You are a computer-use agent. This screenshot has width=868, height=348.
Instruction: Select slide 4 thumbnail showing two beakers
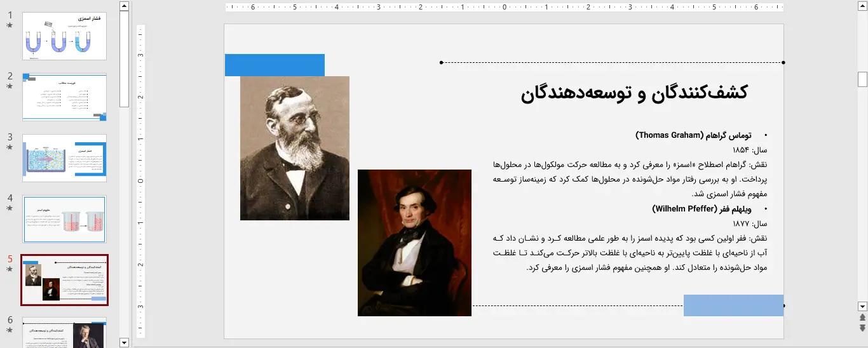[64, 219]
